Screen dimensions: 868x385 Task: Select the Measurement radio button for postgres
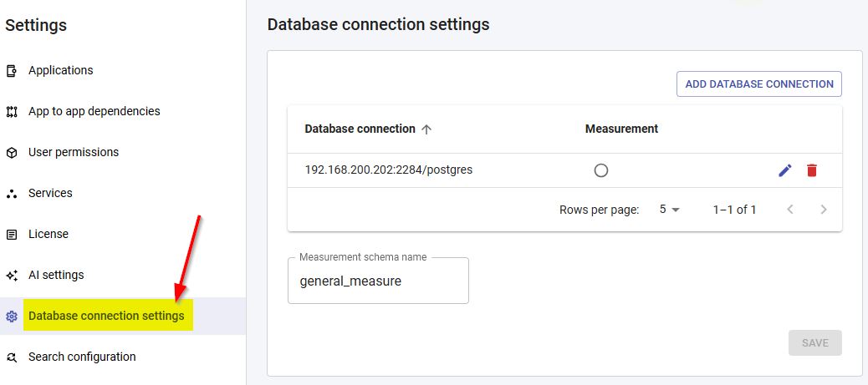click(600, 170)
